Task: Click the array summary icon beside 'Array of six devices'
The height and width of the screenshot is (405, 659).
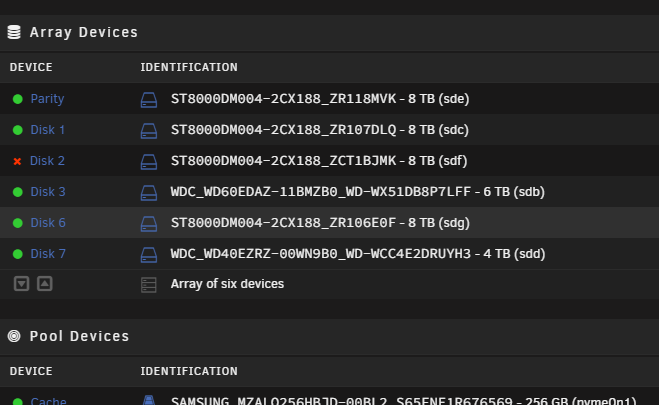Action: pos(149,285)
